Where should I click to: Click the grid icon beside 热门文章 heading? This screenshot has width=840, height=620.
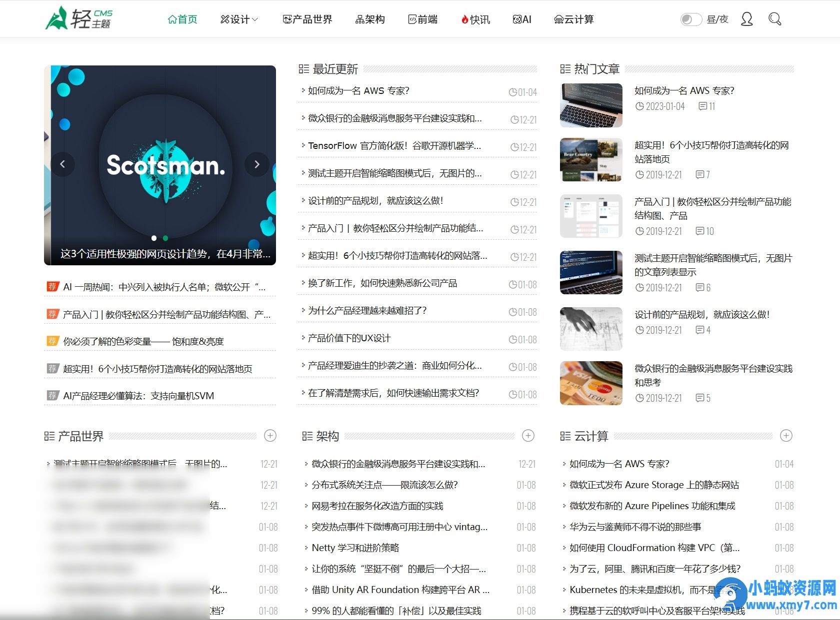pyautogui.click(x=565, y=69)
